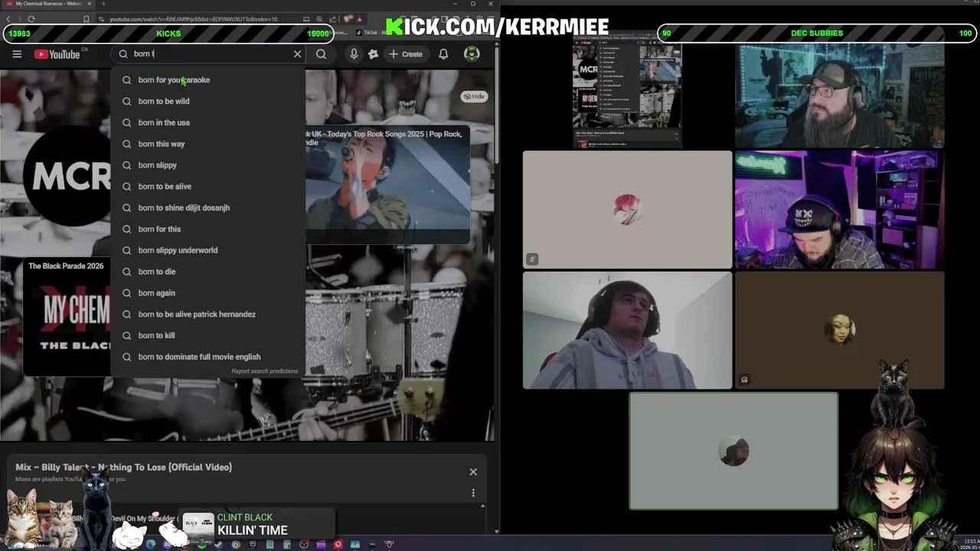This screenshot has height=551, width=980.
Task: Clear the YouTube search box text
Action: (297, 54)
